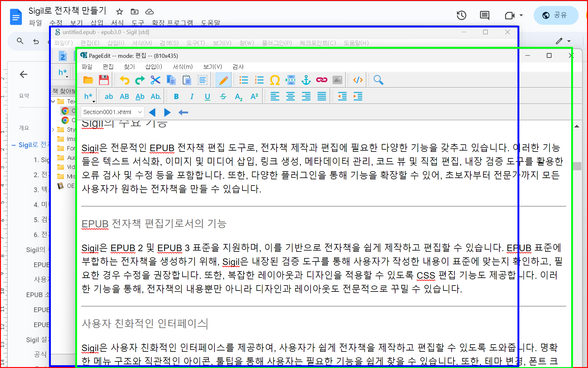Decrease the paragraph indent

pyautogui.click(x=342, y=97)
